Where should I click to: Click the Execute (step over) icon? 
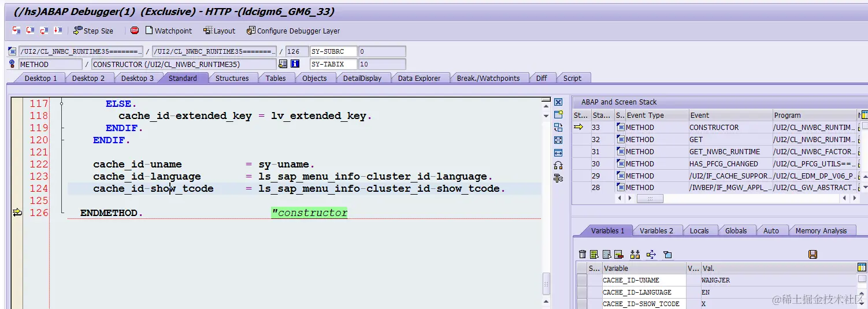(30, 31)
